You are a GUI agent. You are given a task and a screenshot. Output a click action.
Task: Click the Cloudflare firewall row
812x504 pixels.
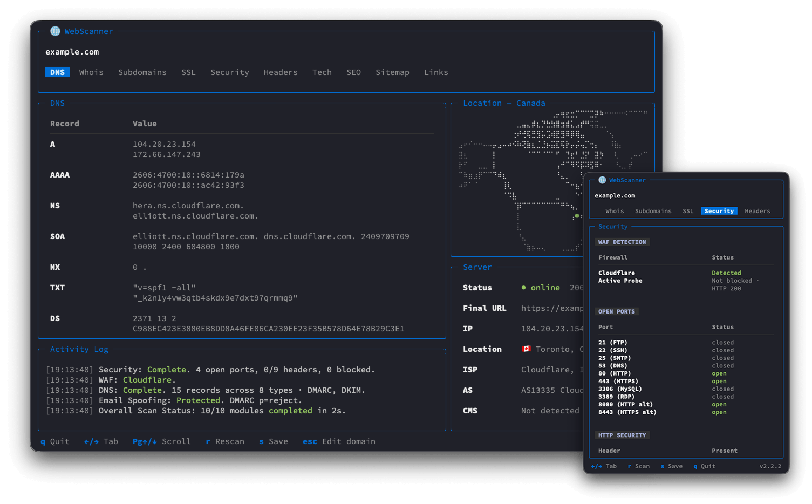(x=685, y=273)
